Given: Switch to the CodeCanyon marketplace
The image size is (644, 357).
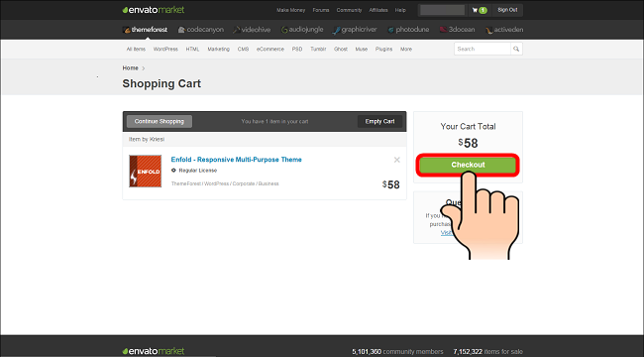Looking at the screenshot, I should click(201, 30).
